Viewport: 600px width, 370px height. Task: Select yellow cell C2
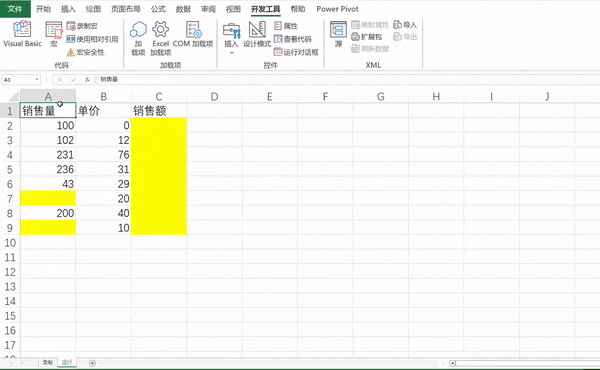point(159,126)
